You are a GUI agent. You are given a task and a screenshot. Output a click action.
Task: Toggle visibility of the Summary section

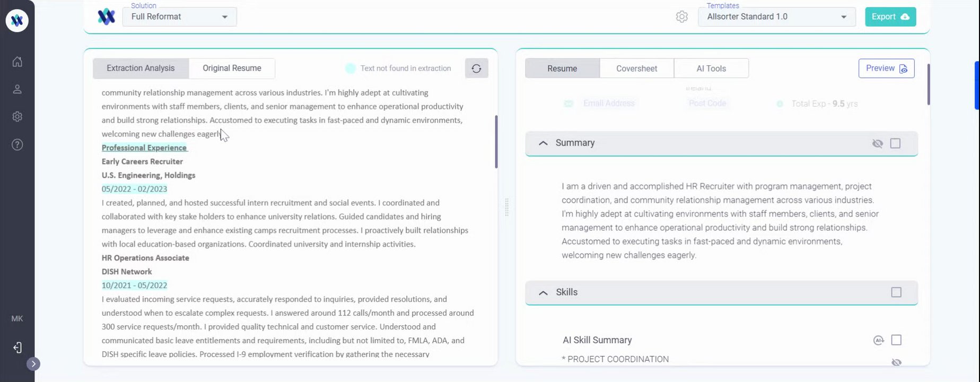[x=878, y=143]
